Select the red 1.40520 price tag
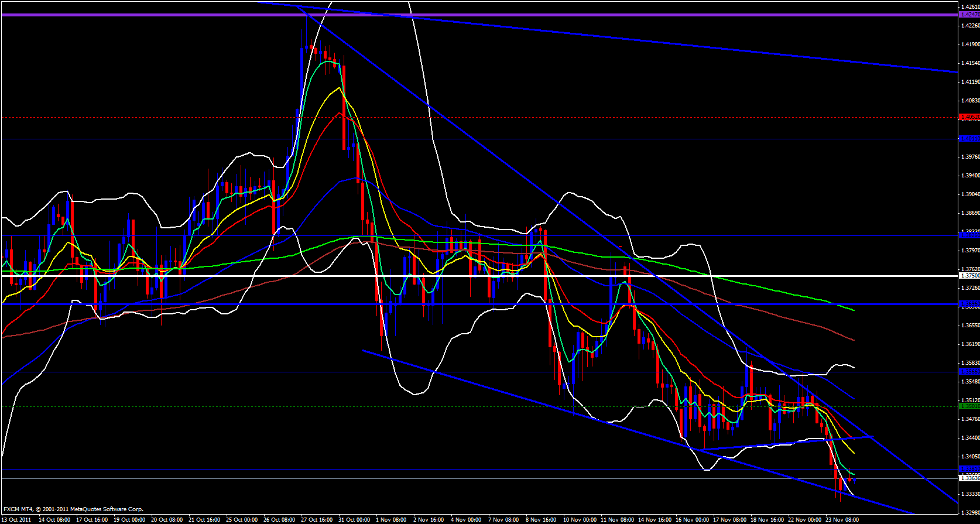 (x=969, y=117)
